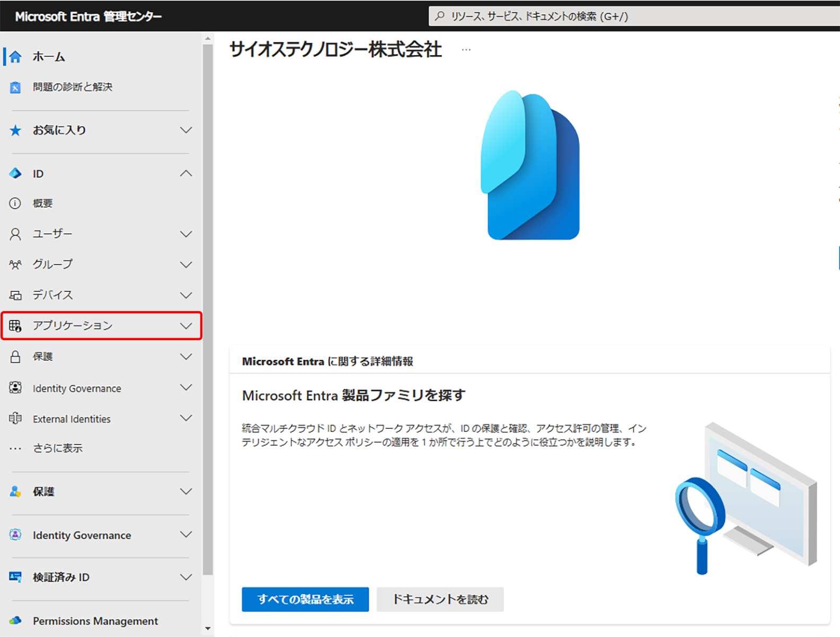
Task: Click the bold Identity Governance section icon
Action: [x=15, y=535]
